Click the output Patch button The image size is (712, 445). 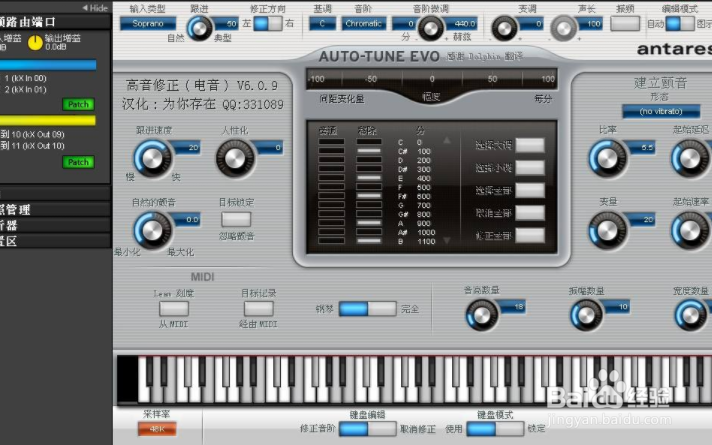(x=78, y=162)
